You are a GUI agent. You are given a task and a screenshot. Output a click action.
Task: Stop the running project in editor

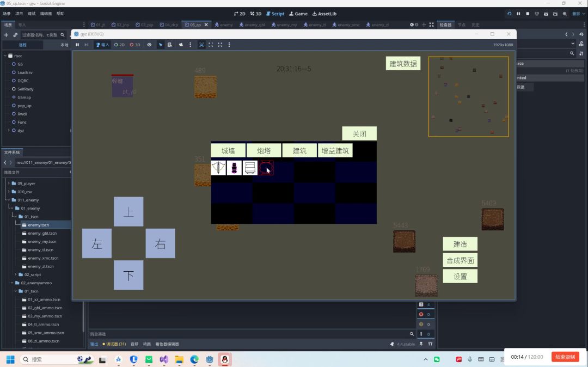[528, 14]
